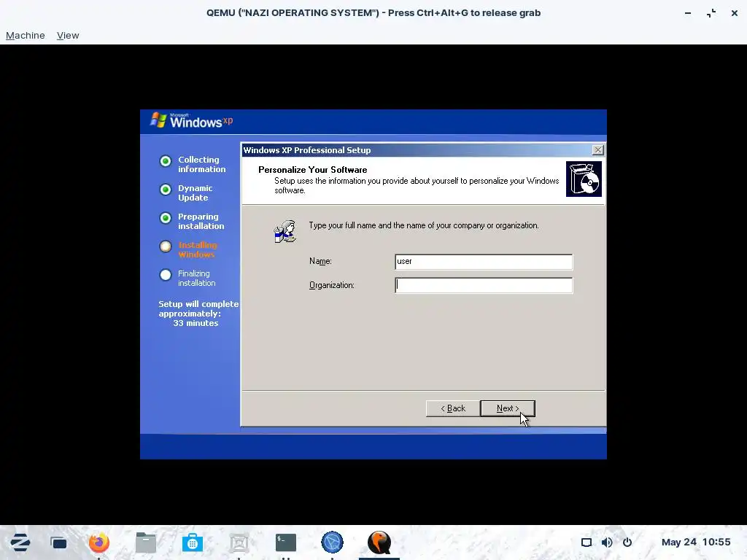
Task: Launch Firefox from the taskbar
Action: pyautogui.click(x=99, y=542)
